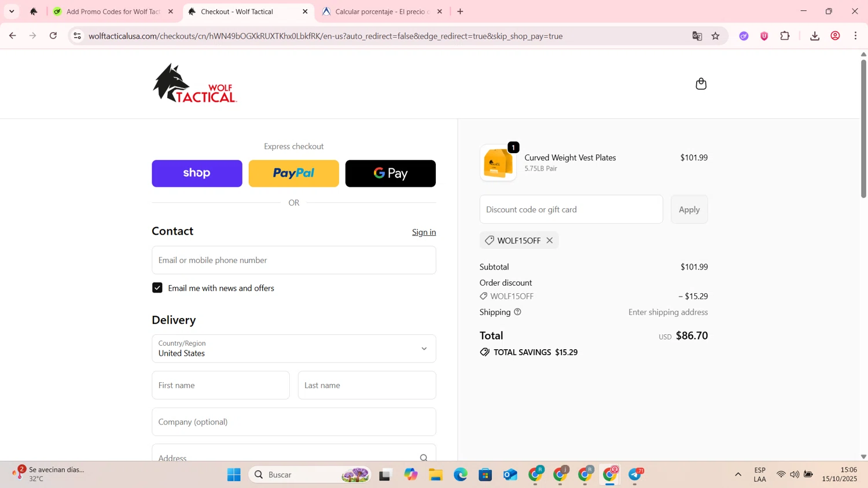Click the Total price $86.70
The width and height of the screenshot is (868, 488).
(x=692, y=335)
